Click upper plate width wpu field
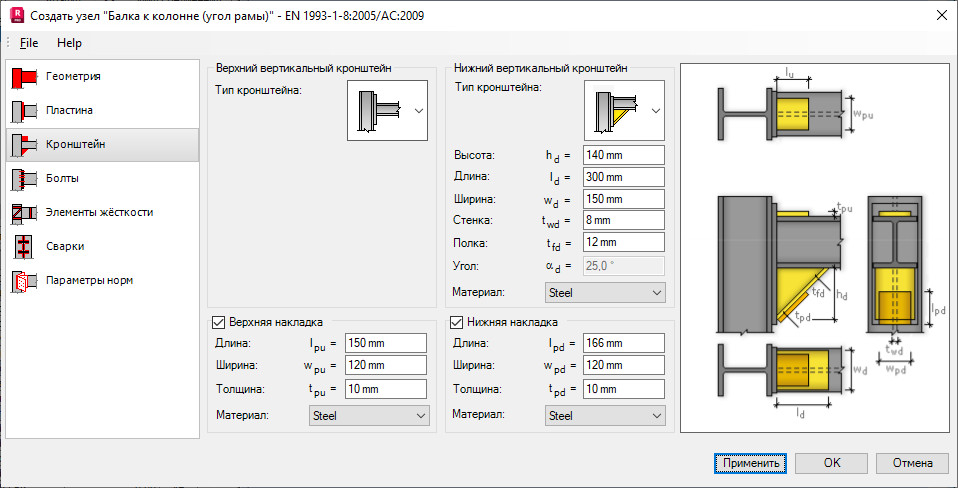 [x=386, y=365]
